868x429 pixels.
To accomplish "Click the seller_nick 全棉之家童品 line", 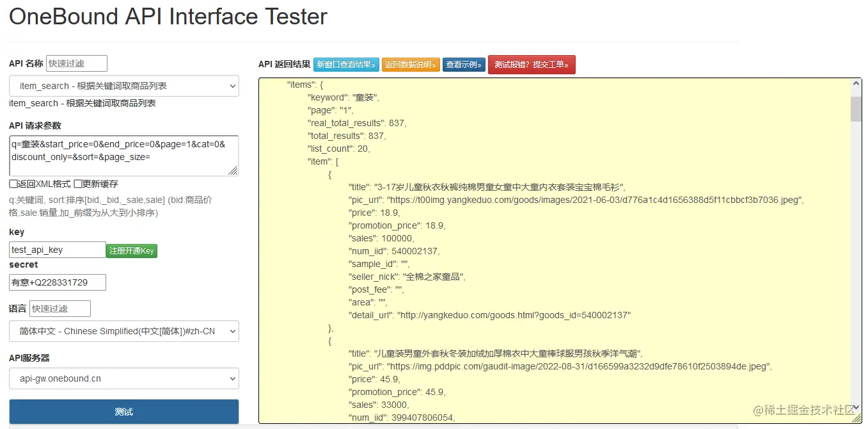I will coord(407,277).
